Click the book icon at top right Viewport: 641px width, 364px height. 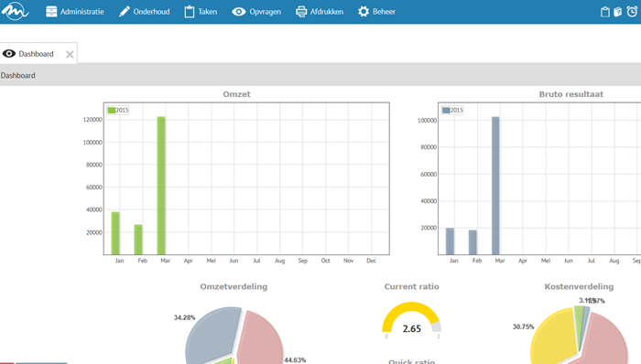(x=618, y=12)
